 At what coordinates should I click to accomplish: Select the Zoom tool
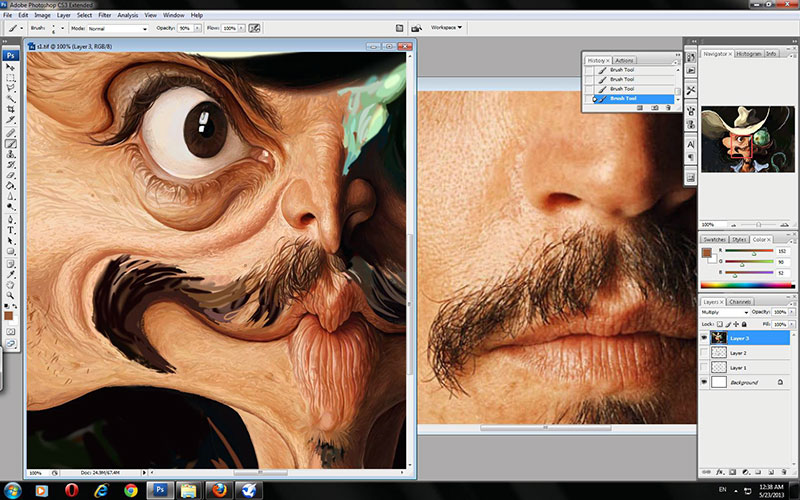click(x=11, y=295)
